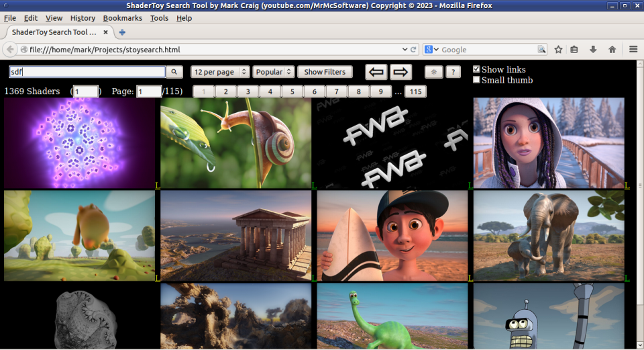Click the magnifier in the Google search box

click(x=542, y=49)
